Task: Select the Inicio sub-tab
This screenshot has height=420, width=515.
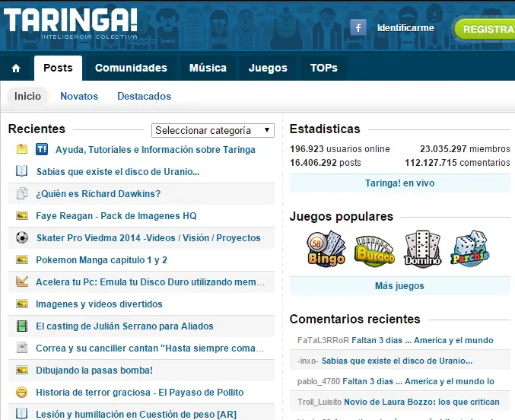Action: point(27,97)
